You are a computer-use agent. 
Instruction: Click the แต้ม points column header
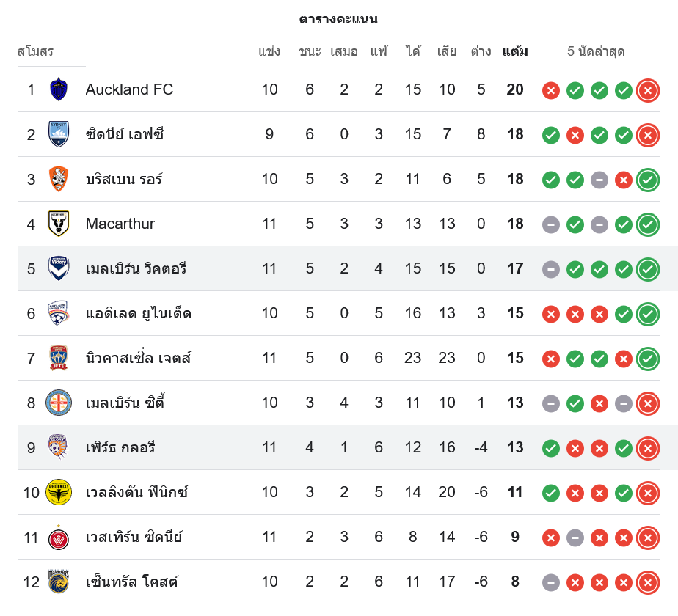point(515,52)
